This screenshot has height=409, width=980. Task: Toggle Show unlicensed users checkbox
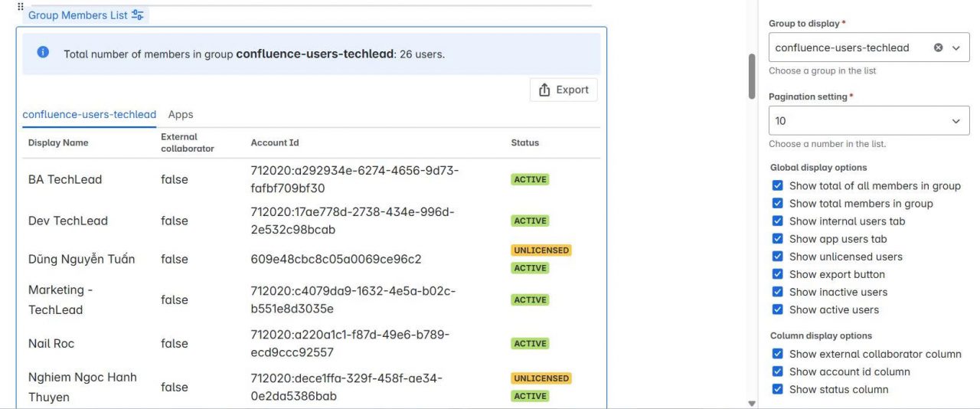pyautogui.click(x=777, y=257)
